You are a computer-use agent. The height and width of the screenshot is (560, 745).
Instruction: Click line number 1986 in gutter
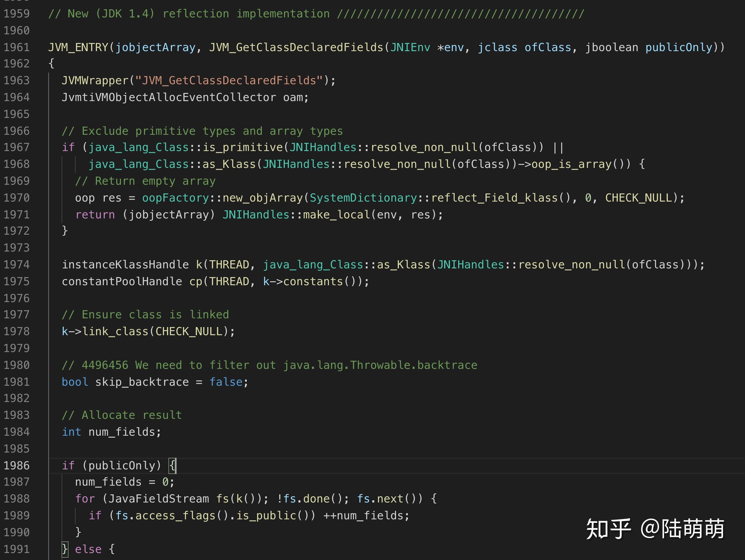click(17, 465)
